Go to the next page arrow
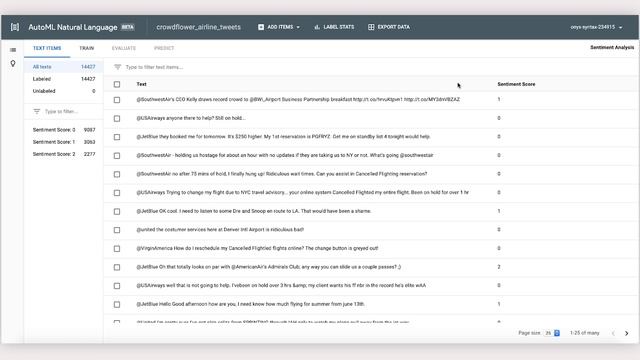 tap(627, 333)
